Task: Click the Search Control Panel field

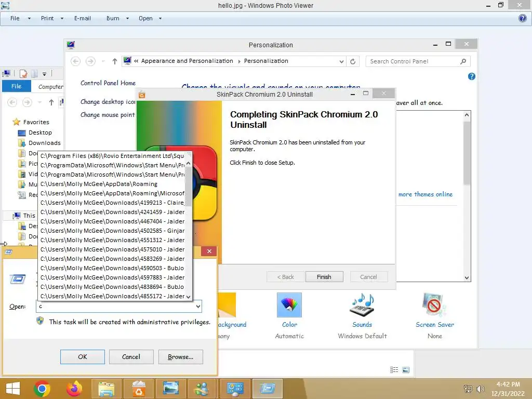Action: [413, 61]
